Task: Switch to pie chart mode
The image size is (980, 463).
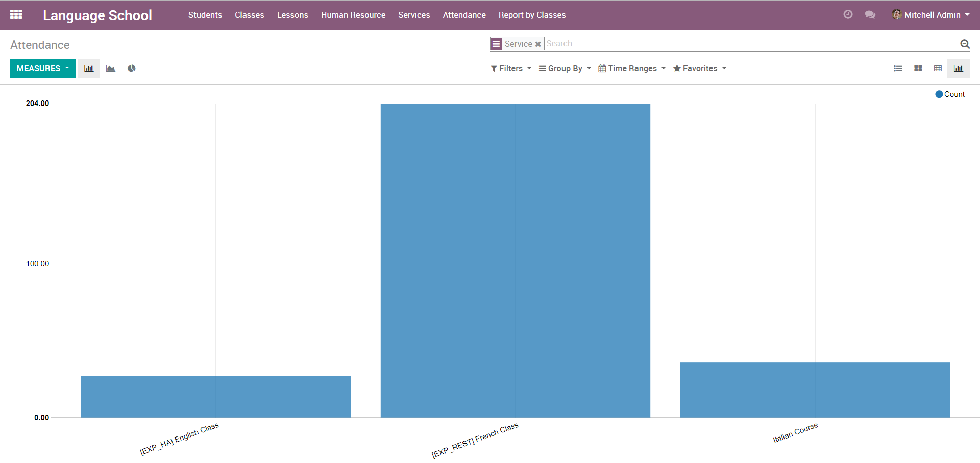Action: click(132, 68)
